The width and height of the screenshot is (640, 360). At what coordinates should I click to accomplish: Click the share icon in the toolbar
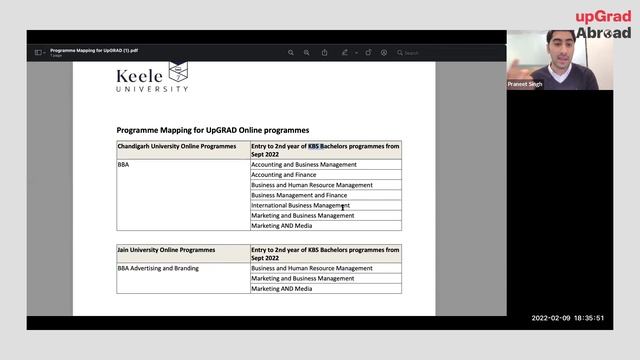324,53
